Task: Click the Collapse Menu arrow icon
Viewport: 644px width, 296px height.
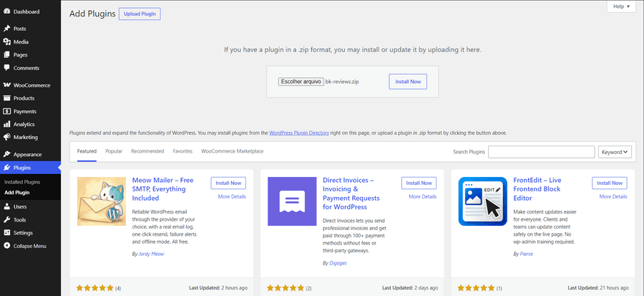Action: point(6,246)
